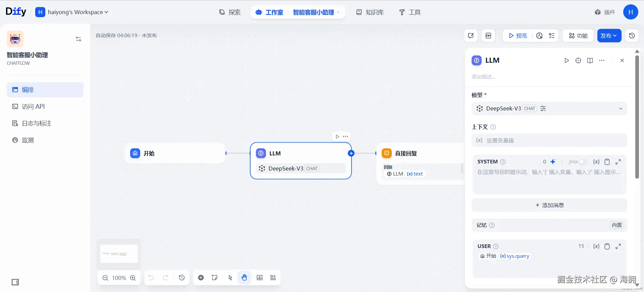Viewport: 644px width, 292px height.
Task: Expand the SYSTEM prompt editor
Action: [618, 162]
